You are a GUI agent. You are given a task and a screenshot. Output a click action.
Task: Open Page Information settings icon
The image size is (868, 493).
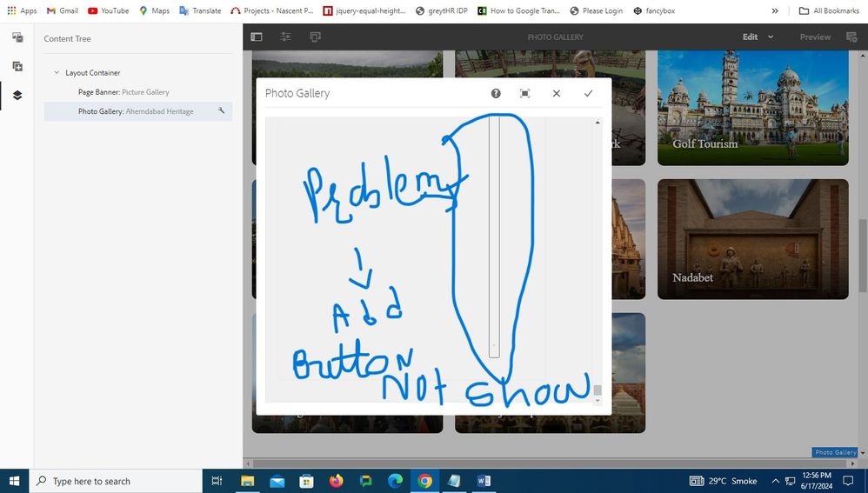286,37
